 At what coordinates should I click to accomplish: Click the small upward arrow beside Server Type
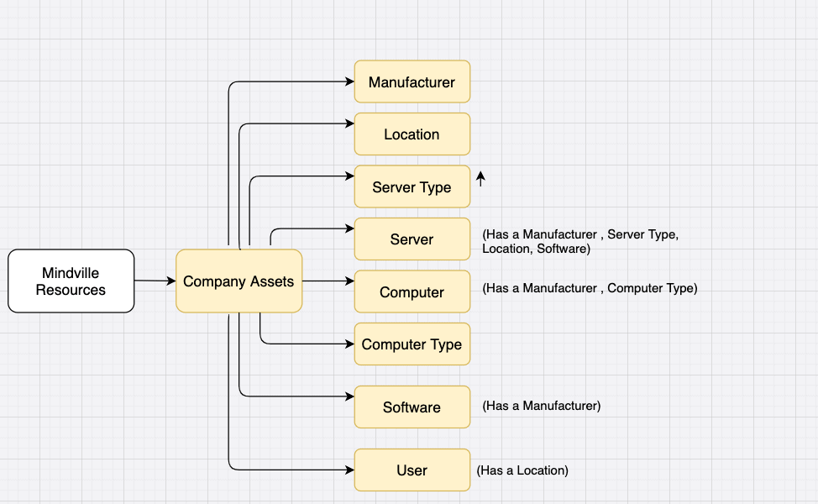click(480, 178)
